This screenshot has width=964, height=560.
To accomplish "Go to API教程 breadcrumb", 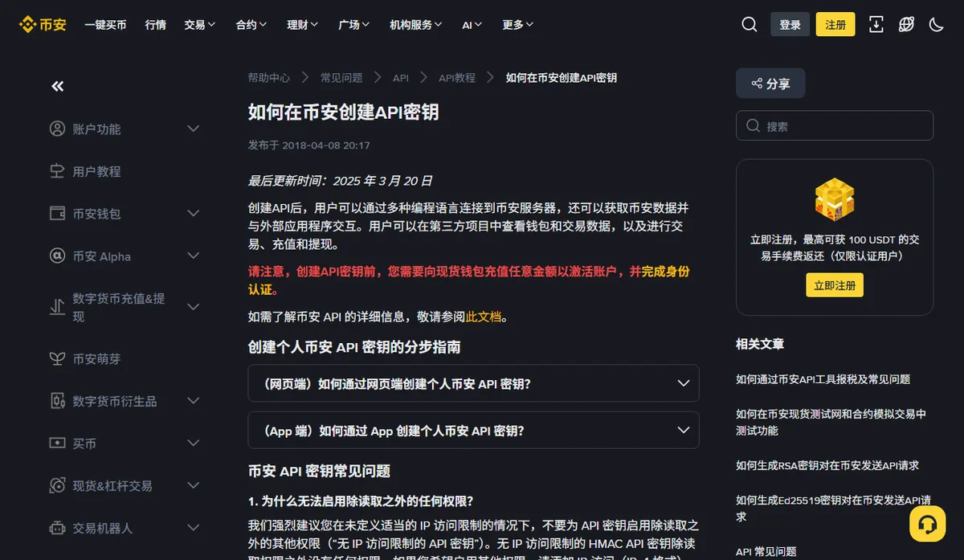I will (457, 78).
